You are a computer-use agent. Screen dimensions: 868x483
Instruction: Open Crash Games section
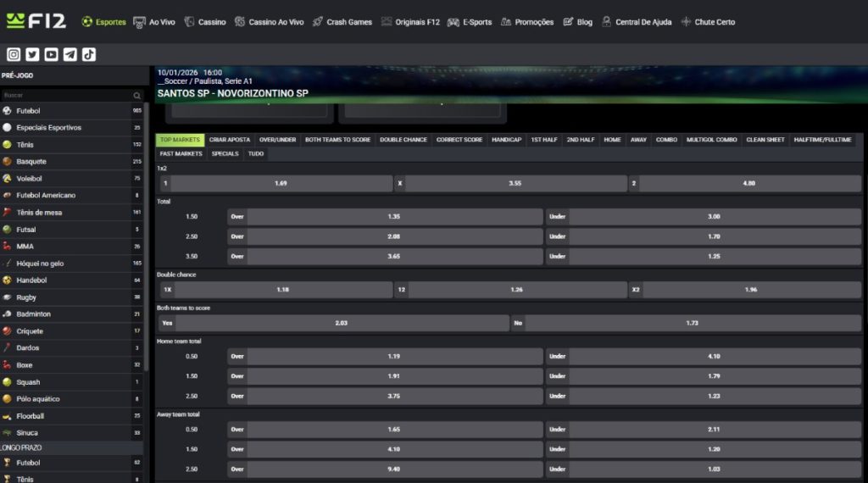click(342, 22)
